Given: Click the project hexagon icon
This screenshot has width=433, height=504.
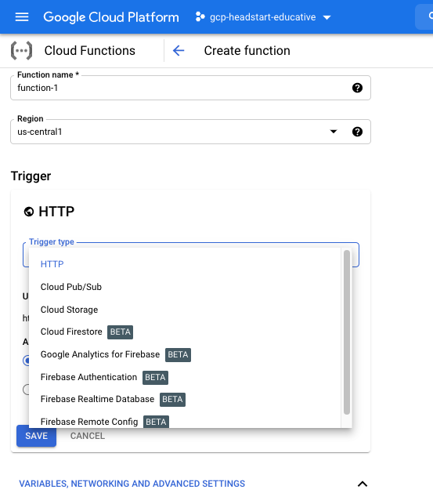Looking at the screenshot, I should pos(200,16).
